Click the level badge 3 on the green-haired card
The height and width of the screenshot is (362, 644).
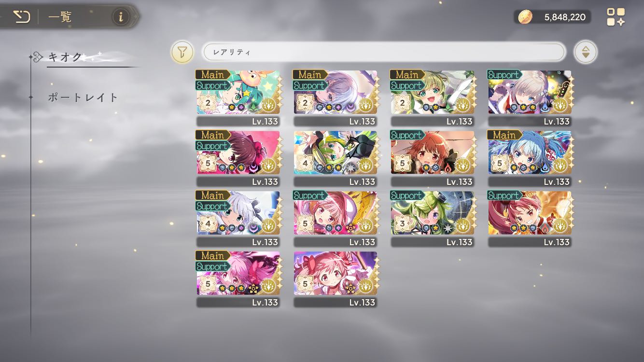(x=402, y=224)
